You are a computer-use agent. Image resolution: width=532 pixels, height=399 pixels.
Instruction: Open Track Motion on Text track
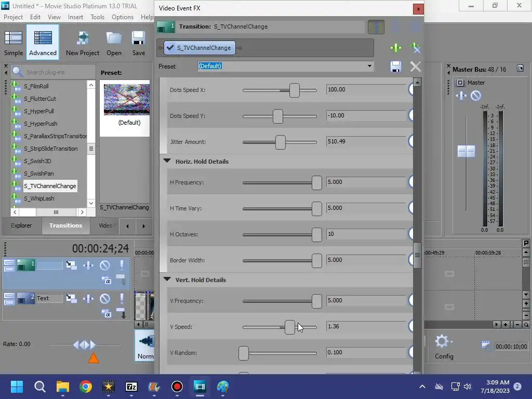tap(71, 299)
